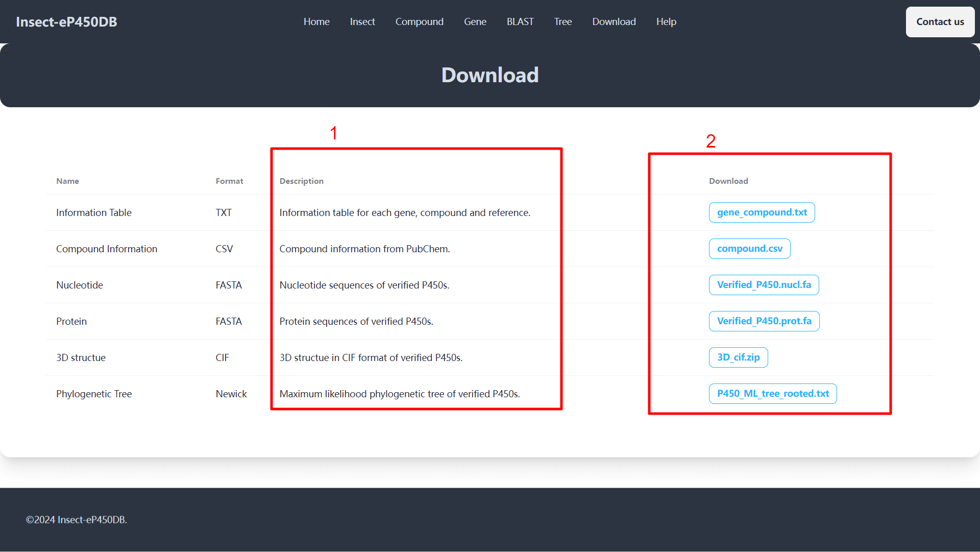Open the Help page
Viewport: 980px width, 552px height.
(x=666, y=21)
